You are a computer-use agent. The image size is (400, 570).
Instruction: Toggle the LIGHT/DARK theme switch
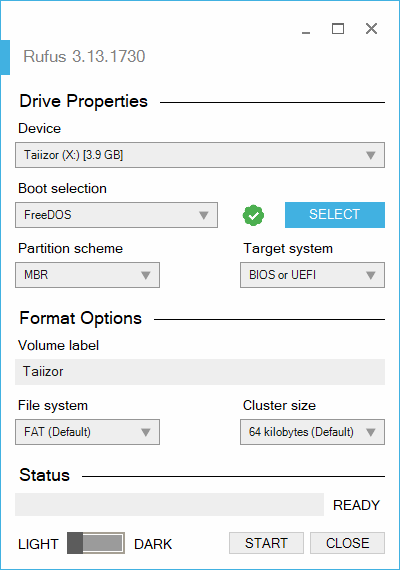tap(96, 543)
